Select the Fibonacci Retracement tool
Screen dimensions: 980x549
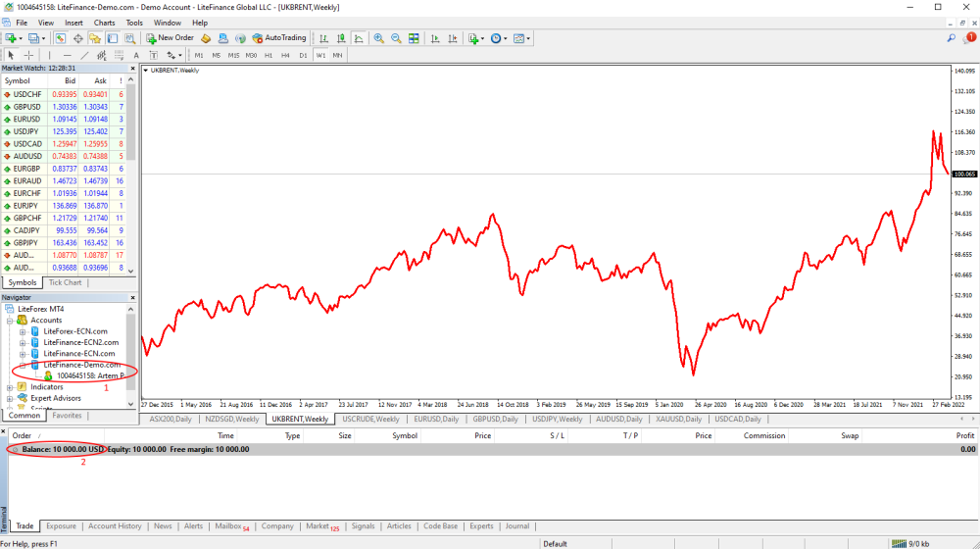click(119, 55)
